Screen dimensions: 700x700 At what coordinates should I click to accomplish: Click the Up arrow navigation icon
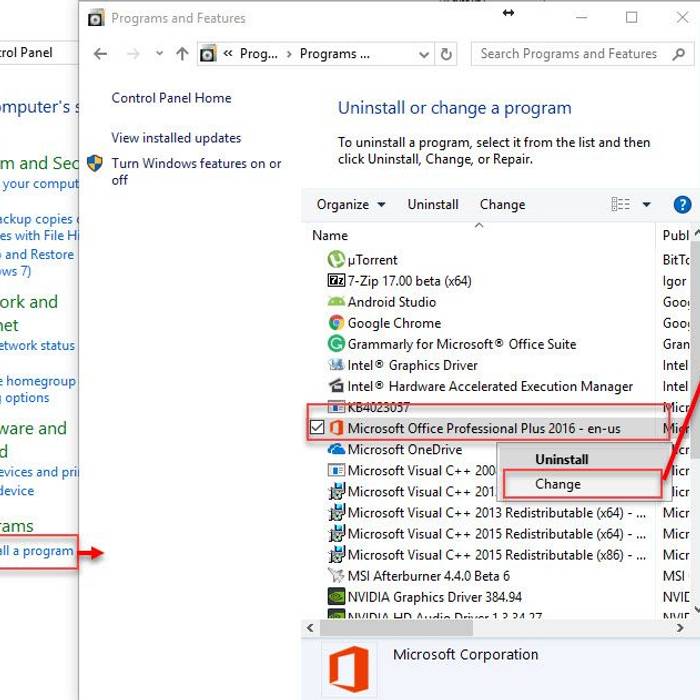(182, 54)
